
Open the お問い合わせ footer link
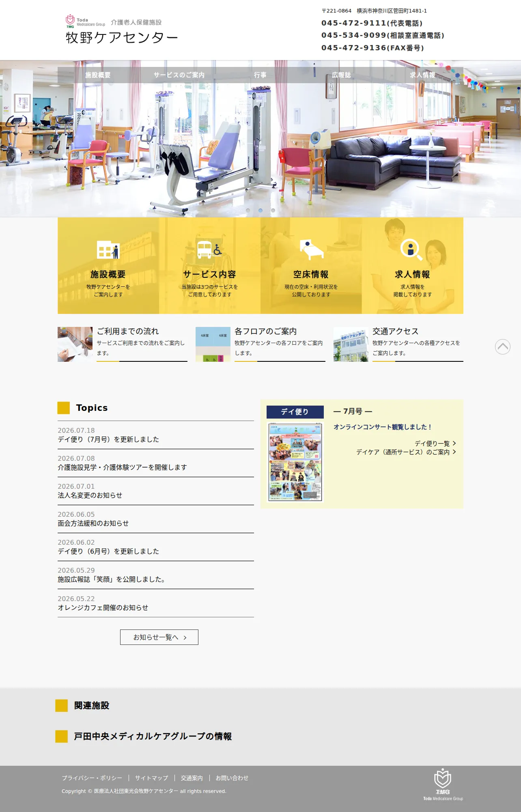click(x=232, y=778)
